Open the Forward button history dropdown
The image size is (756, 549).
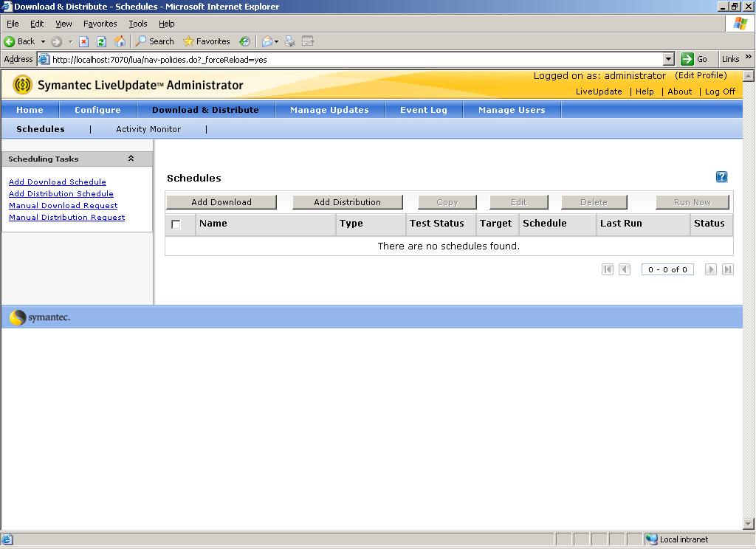70,41
